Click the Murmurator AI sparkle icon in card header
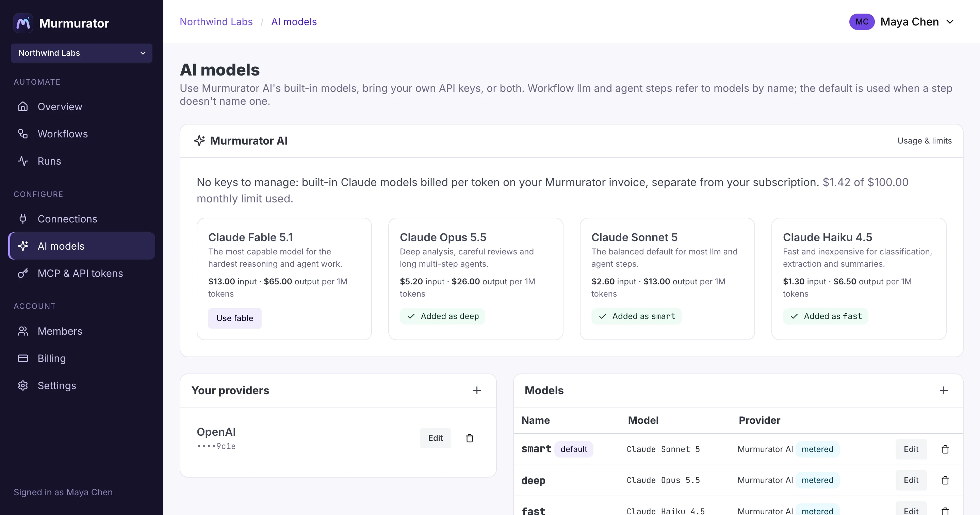Screen dimensions: 980x515 point(199,141)
